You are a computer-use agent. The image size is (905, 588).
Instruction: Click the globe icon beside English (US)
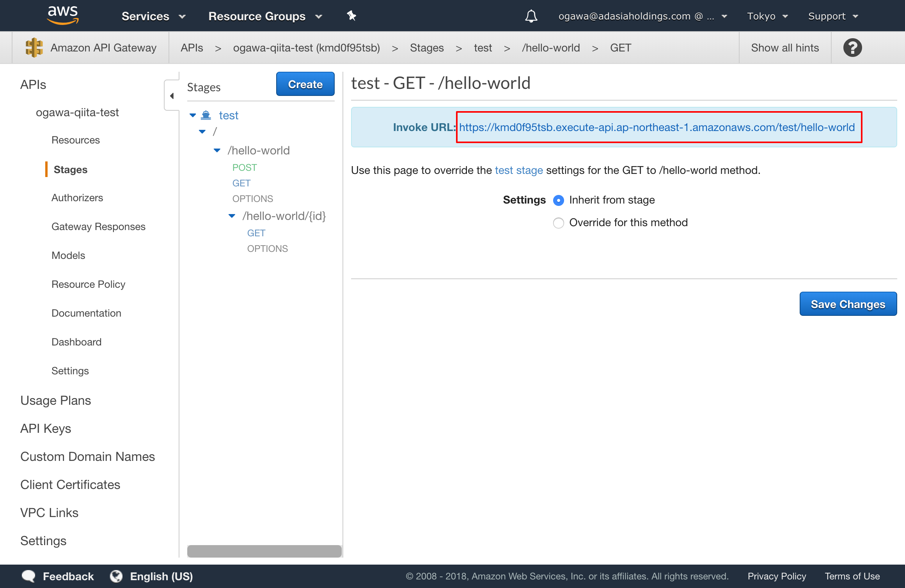point(116,576)
